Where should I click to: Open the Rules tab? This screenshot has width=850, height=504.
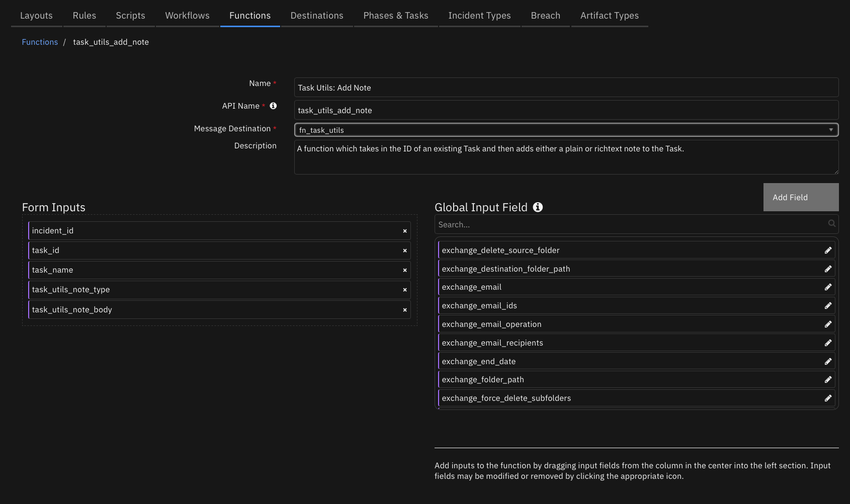coord(84,16)
